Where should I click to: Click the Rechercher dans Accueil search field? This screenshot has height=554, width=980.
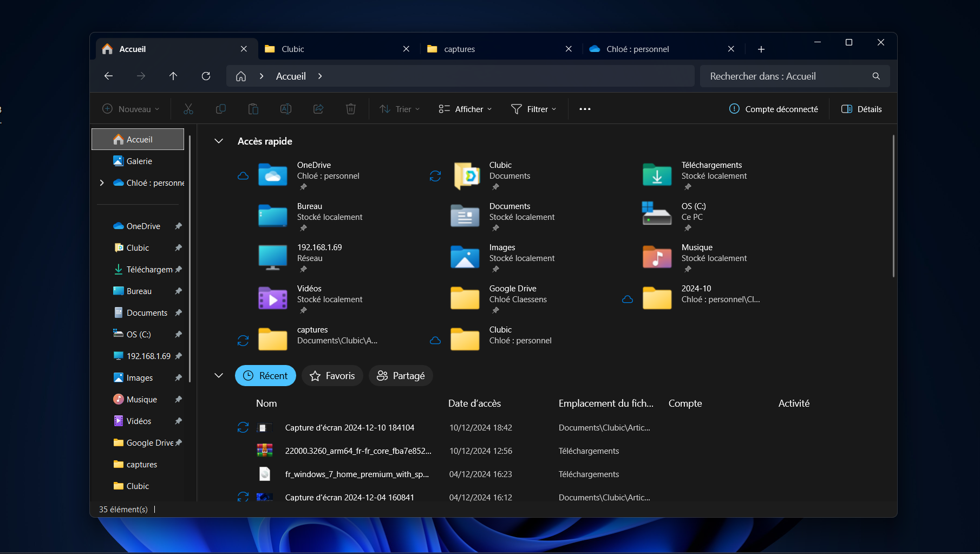click(785, 76)
